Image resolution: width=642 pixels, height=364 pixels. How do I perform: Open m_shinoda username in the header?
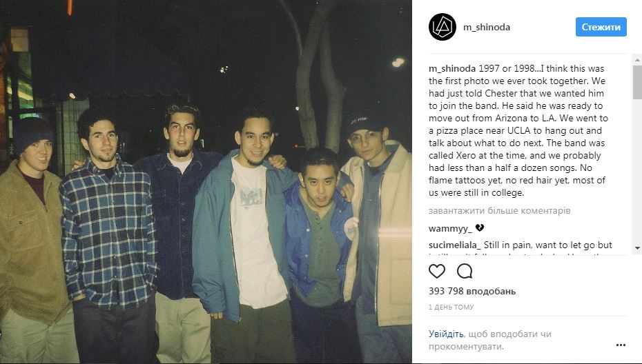[x=487, y=28]
